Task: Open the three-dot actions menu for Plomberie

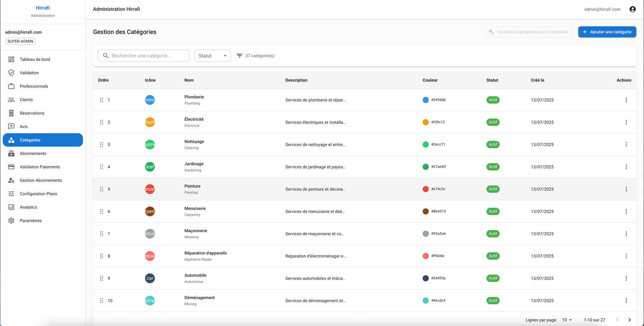Action: [x=626, y=100]
